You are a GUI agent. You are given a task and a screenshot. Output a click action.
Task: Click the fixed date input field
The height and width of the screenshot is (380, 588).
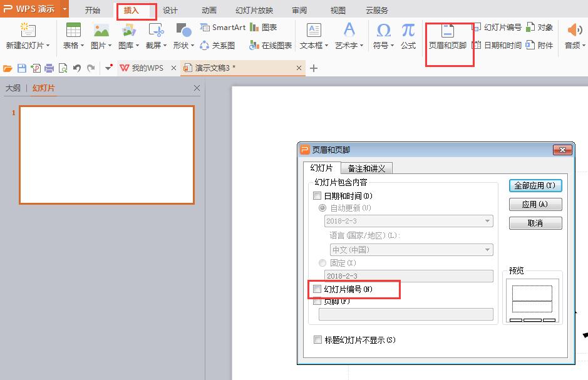(408, 276)
